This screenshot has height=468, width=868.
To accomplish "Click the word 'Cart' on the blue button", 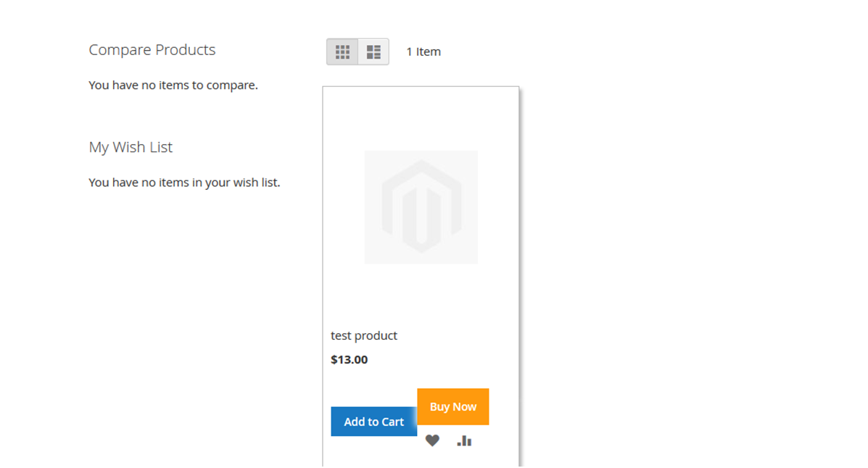I will coord(392,422).
